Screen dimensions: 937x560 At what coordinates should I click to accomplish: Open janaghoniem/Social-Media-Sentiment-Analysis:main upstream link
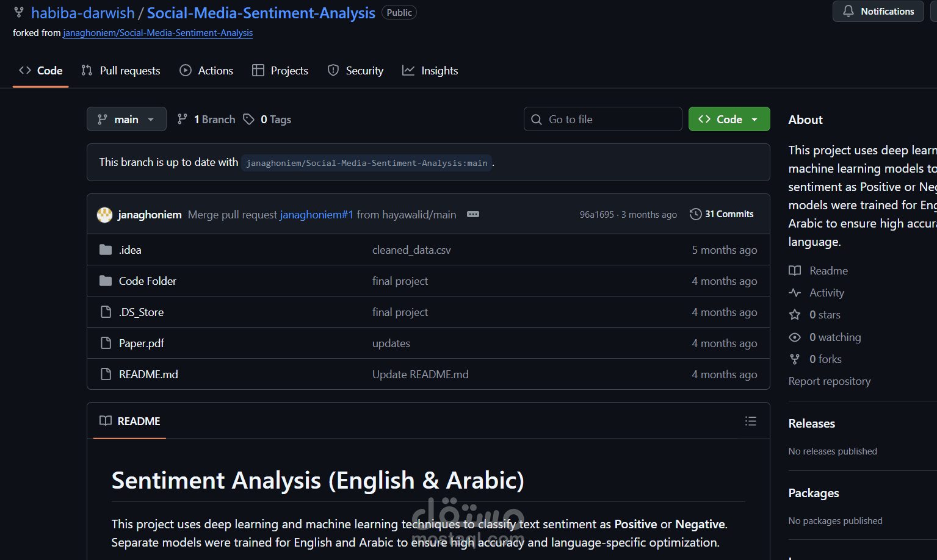click(366, 163)
